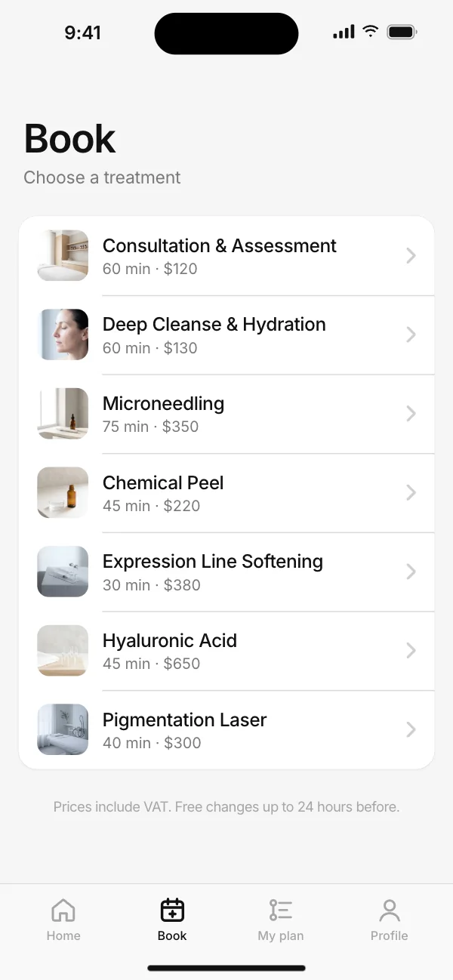
Task: Tap the Home house icon
Action: (x=63, y=910)
